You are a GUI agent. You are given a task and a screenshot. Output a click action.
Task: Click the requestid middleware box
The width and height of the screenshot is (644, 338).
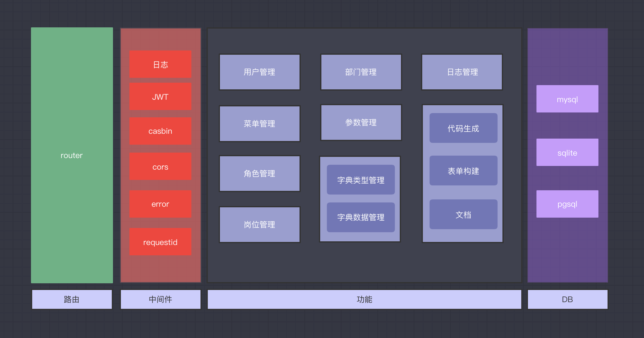(x=160, y=242)
